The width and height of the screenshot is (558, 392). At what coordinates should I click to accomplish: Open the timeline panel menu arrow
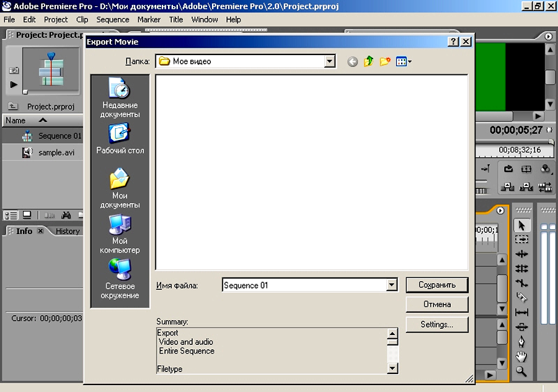click(x=500, y=211)
